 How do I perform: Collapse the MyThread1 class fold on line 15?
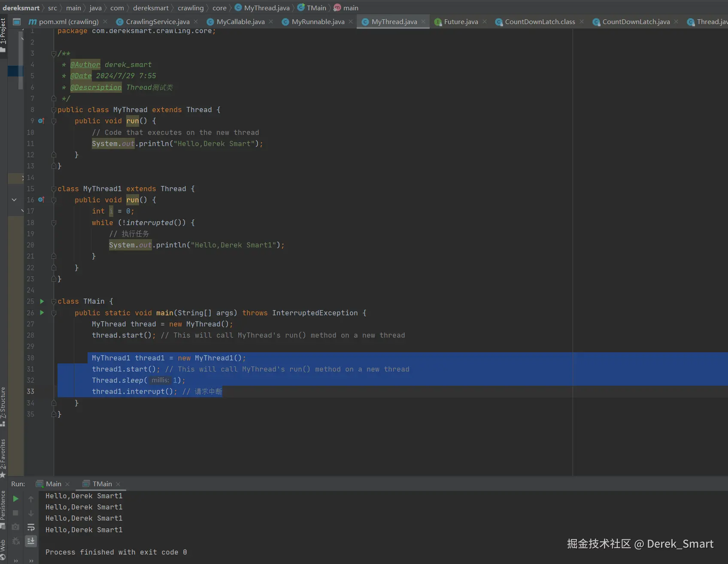click(x=54, y=189)
